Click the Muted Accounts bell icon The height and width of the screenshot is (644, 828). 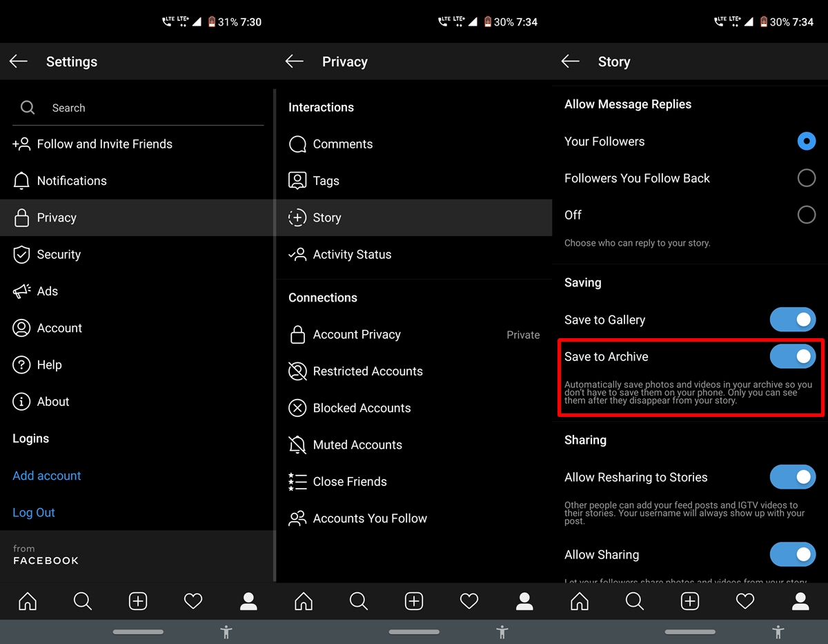coord(297,445)
